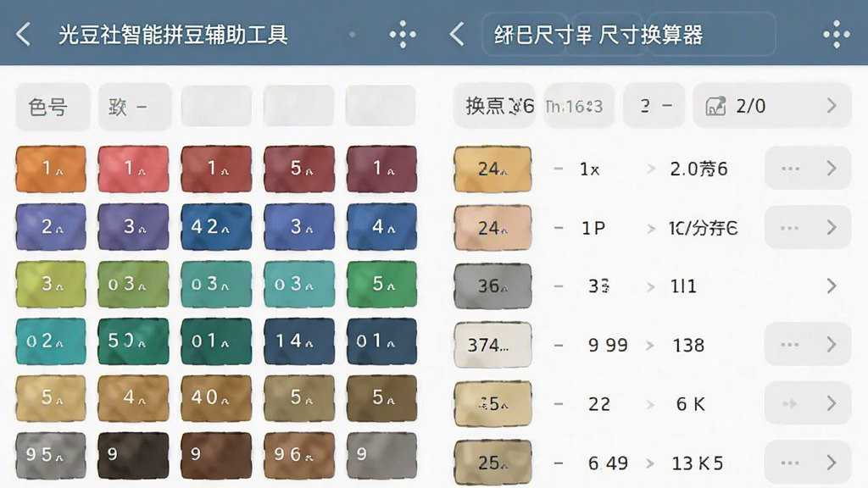Pick the blue swatch labeled 42

(x=216, y=226)
